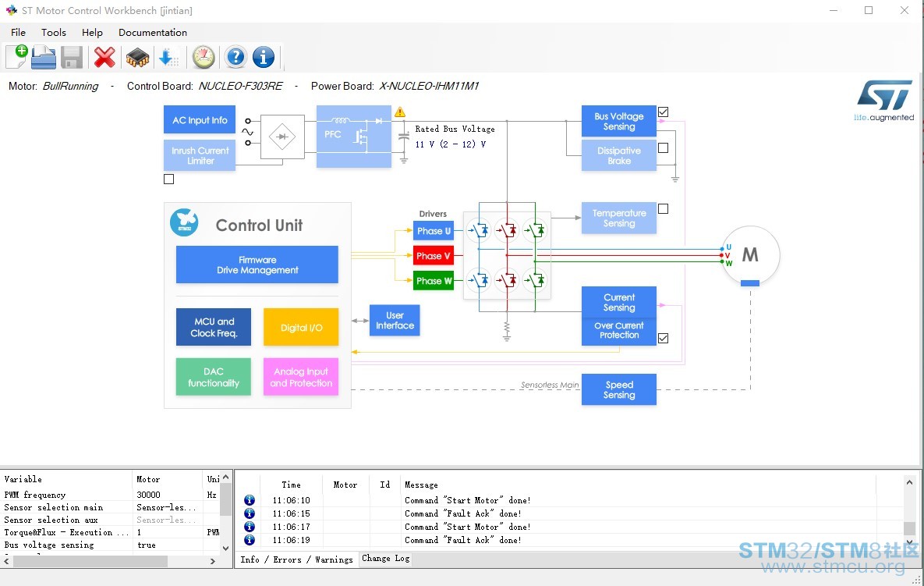The width and height of the screenshot is (924, 586).
Task: Open MCU and Clock Freq. settings
Action: click(214, 327)
